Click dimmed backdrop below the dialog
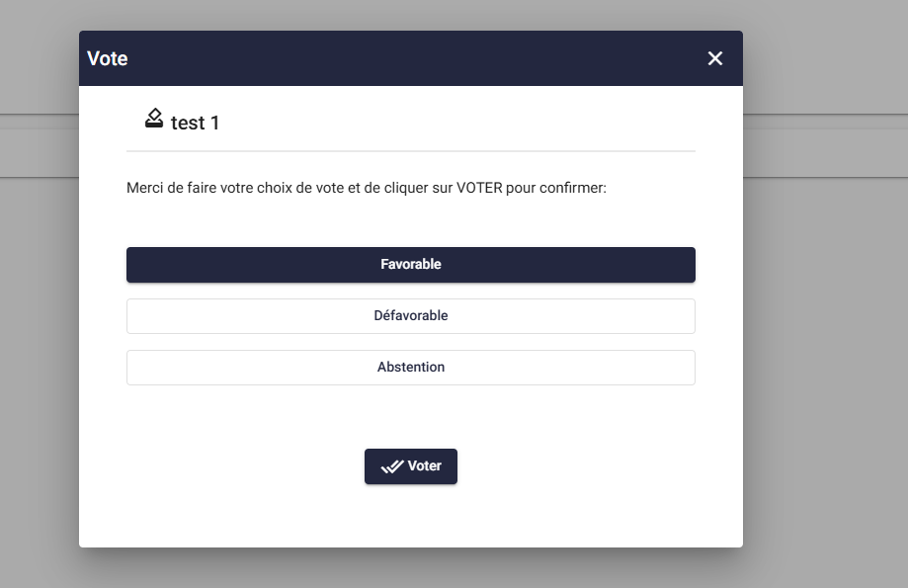The height and width of the screenshot is (588, 908). click(x=411, y=569)
